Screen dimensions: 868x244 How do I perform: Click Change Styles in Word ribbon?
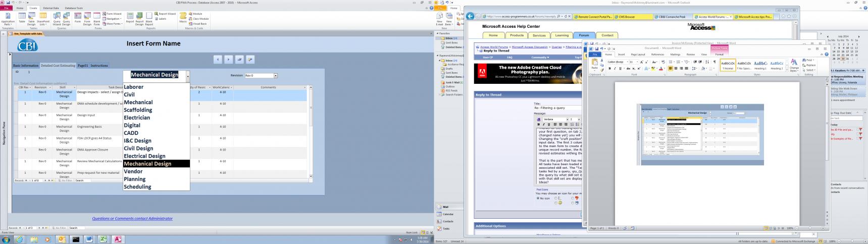click(794, 66)
